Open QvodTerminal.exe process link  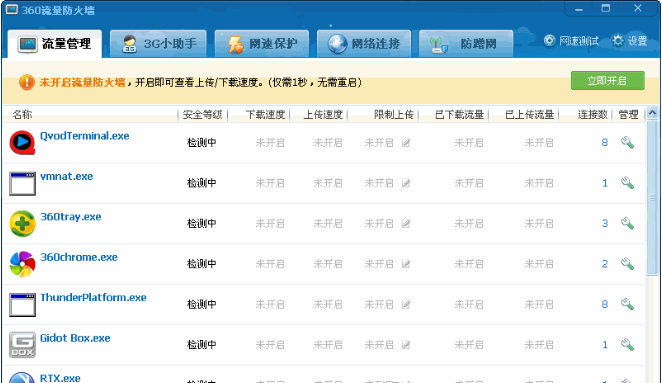[84, 136]
